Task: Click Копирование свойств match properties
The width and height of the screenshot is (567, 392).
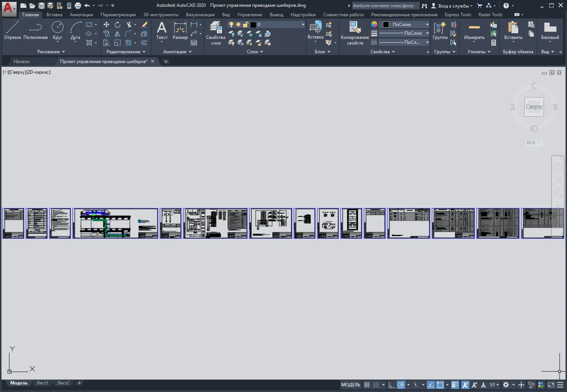Action: [x=355, y=33]
